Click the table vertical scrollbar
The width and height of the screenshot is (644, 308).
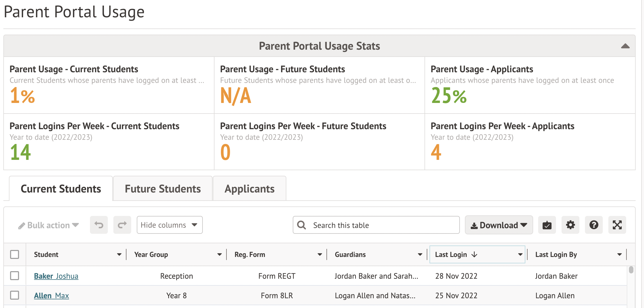(631, 270)
